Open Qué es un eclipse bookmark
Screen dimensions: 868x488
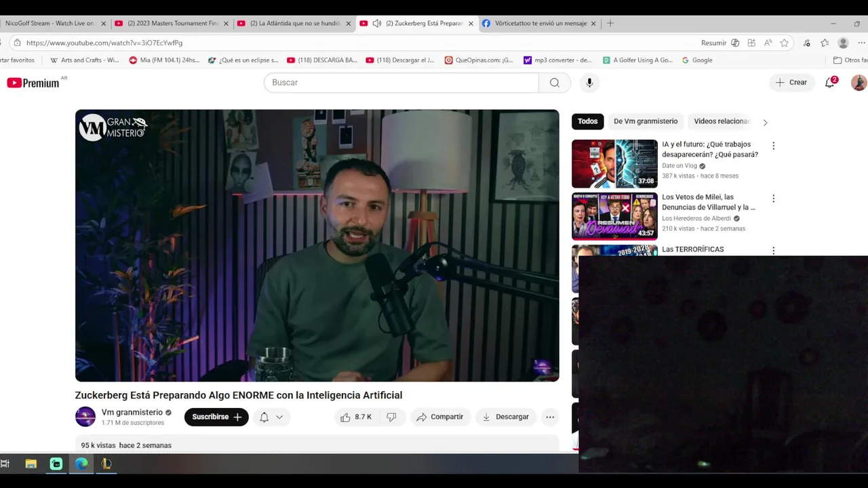coord(243,60)
